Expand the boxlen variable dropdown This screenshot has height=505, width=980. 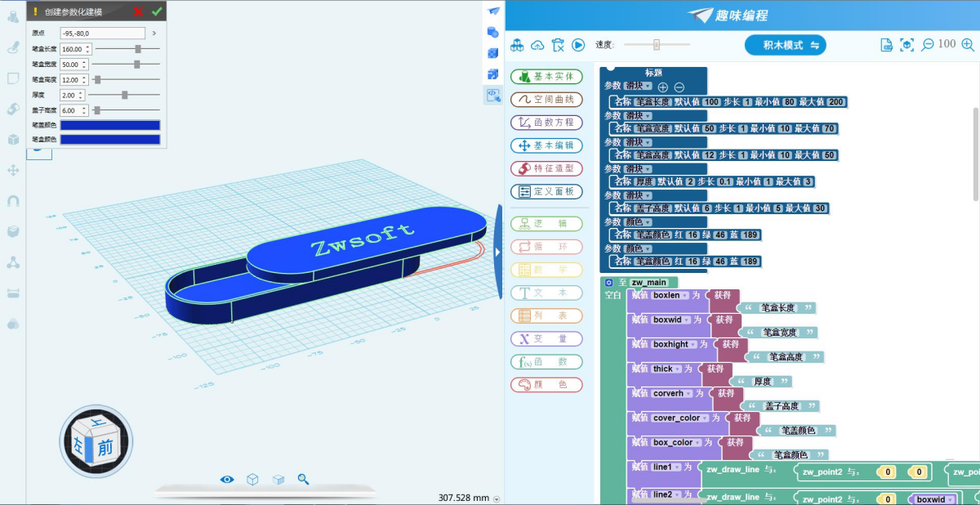pos(671,295)
